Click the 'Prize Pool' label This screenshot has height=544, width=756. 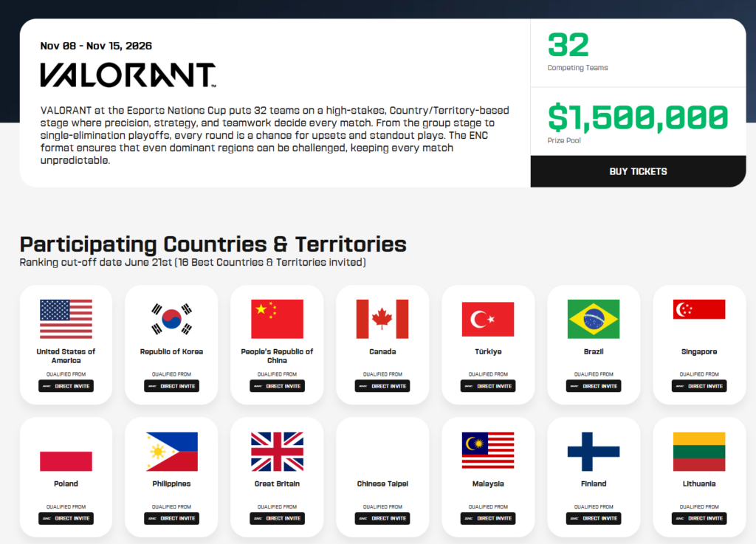pos(564,141)
